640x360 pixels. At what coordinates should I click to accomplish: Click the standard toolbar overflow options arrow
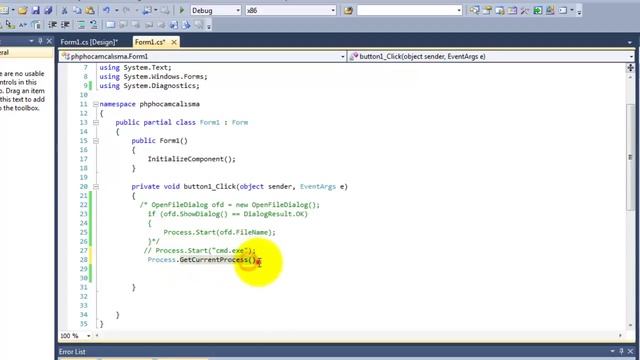(x=579, y=12)
